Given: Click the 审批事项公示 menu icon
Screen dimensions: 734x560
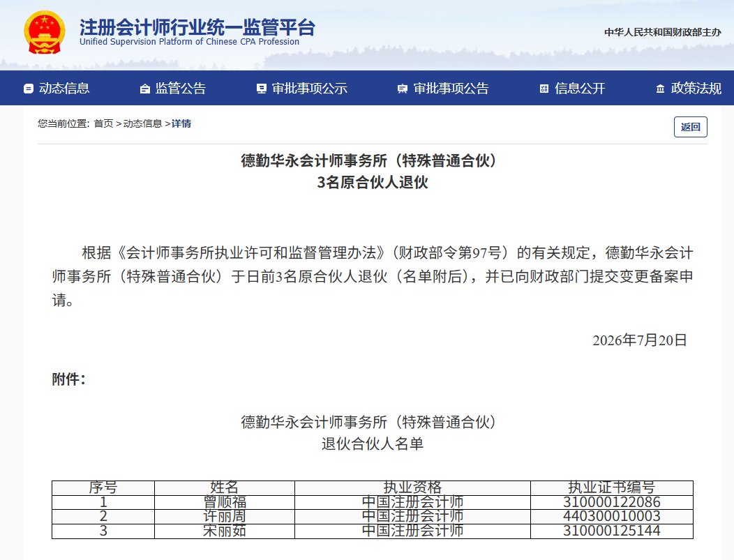Looking at the screenshot, I should click(x=262, y=89).
